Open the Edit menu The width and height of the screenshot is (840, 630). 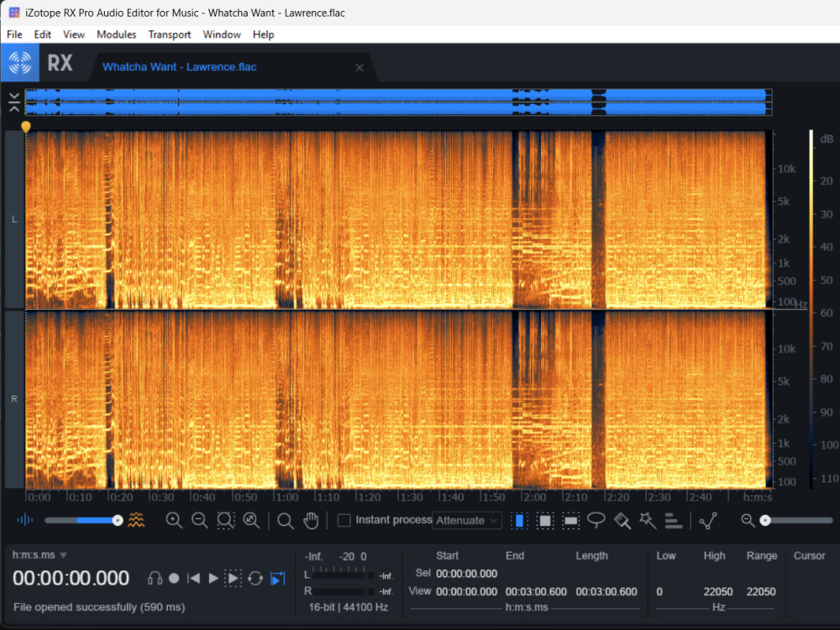coord(42,34)
